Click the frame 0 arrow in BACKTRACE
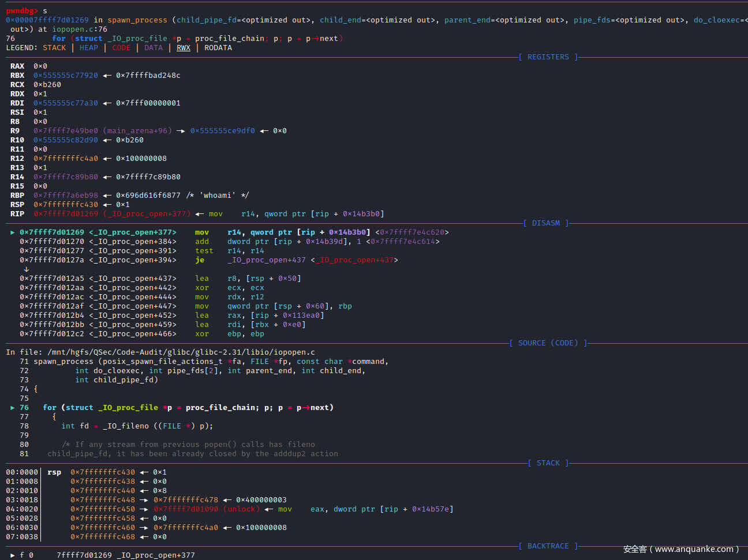 coord(13,555)
